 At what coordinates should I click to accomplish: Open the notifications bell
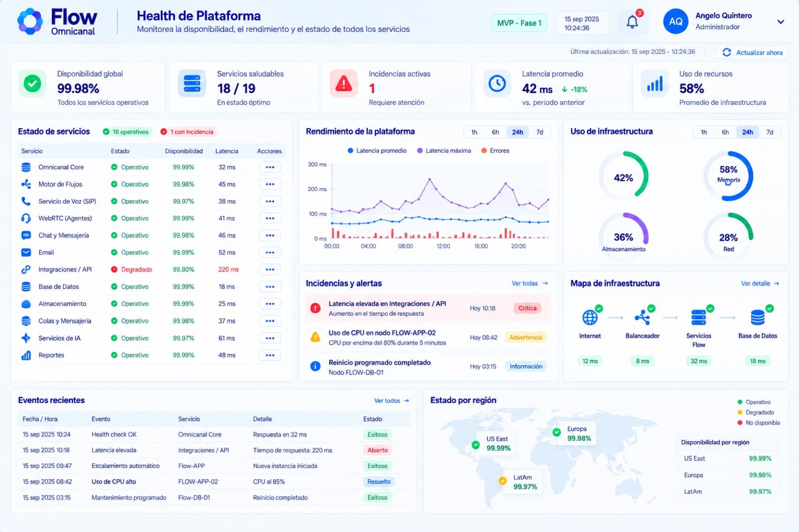click(x=632, y=22)
